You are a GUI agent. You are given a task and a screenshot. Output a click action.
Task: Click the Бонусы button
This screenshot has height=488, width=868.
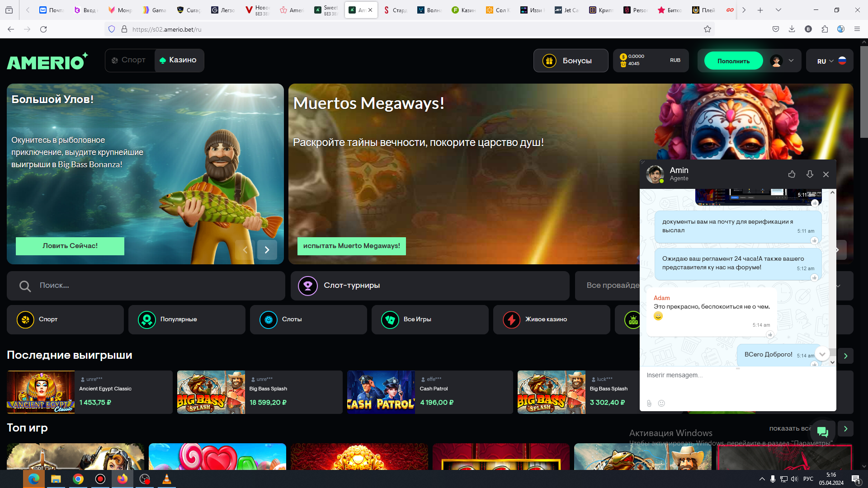pyautogui.click(x=571, y=61)
